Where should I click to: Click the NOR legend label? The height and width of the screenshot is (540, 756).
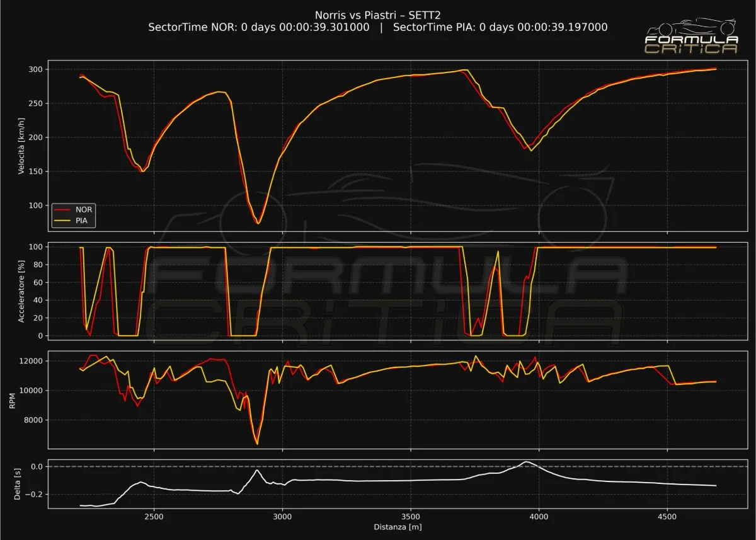click(x=83, y=209)
